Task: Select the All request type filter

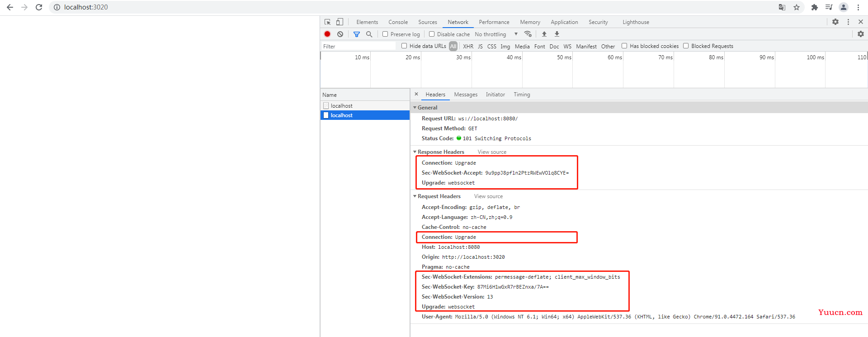Action: [453, 46]
